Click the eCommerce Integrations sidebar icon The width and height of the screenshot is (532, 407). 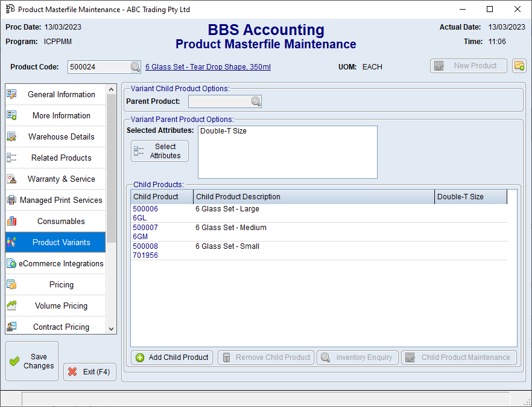11,263
